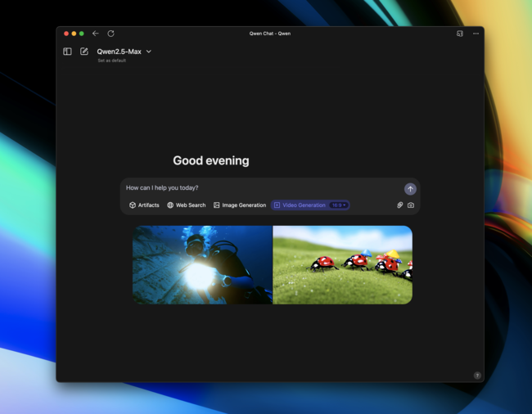Open the 16:9 aspect ratio dropdown
The image size is (532, 414).
339,205
